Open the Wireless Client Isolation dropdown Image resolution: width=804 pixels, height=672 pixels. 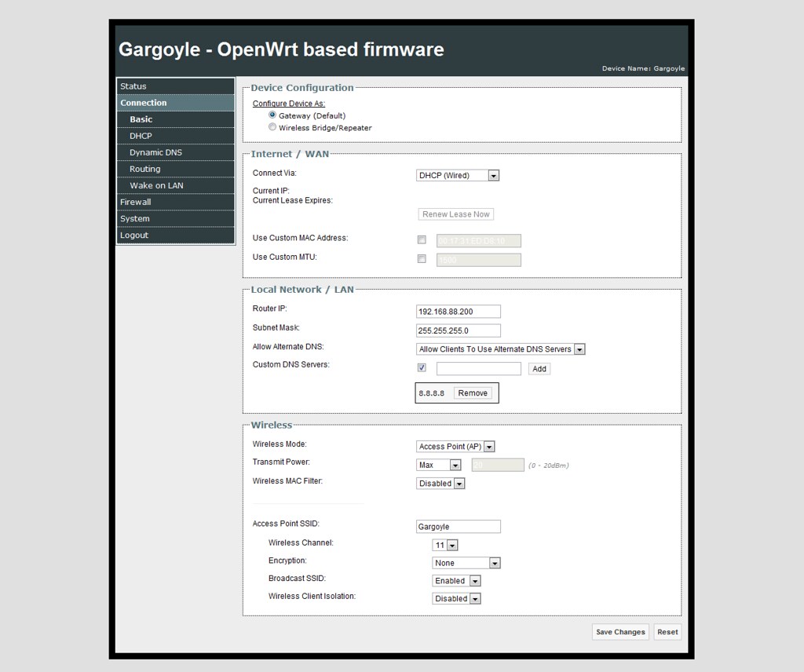tap(474, 598)
